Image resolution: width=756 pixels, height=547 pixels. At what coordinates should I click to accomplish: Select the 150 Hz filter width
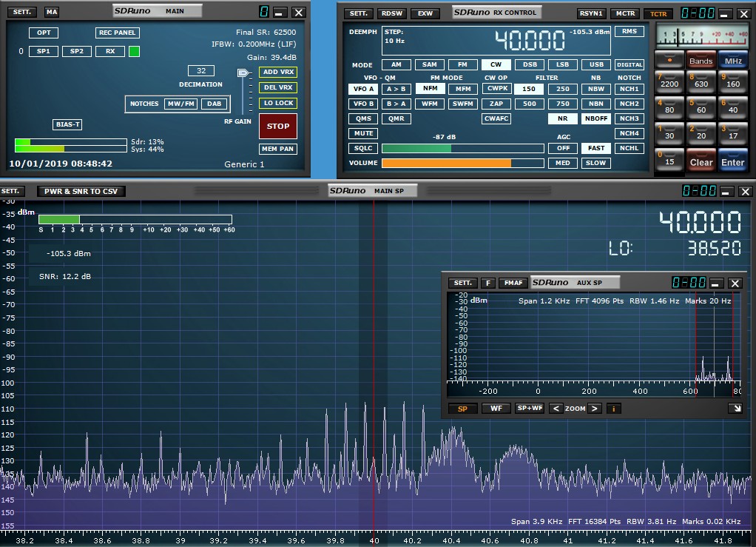529,89
